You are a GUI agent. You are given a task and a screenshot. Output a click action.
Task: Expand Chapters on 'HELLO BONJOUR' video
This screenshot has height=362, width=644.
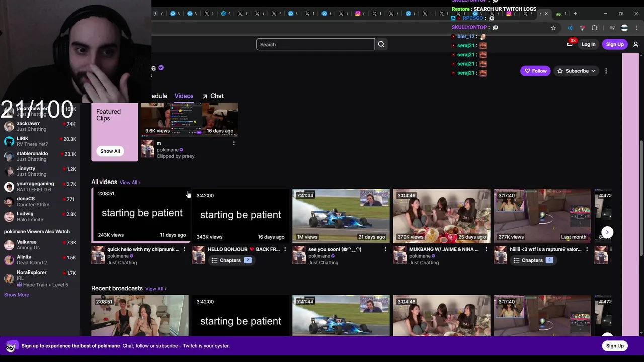pyautogui.click(x=230, y=260)
